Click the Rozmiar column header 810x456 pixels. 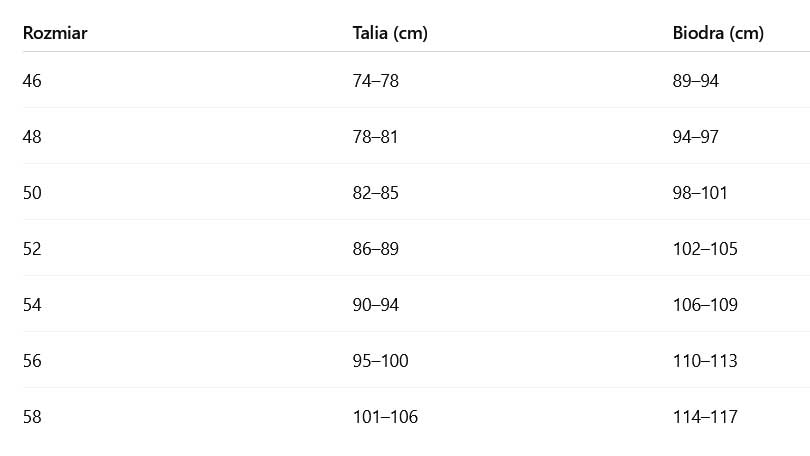(55, 34)
